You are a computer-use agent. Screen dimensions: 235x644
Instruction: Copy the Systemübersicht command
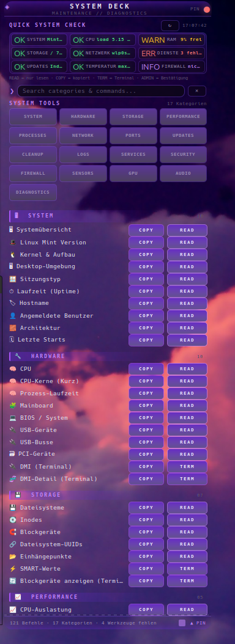(x=146, y=230)
